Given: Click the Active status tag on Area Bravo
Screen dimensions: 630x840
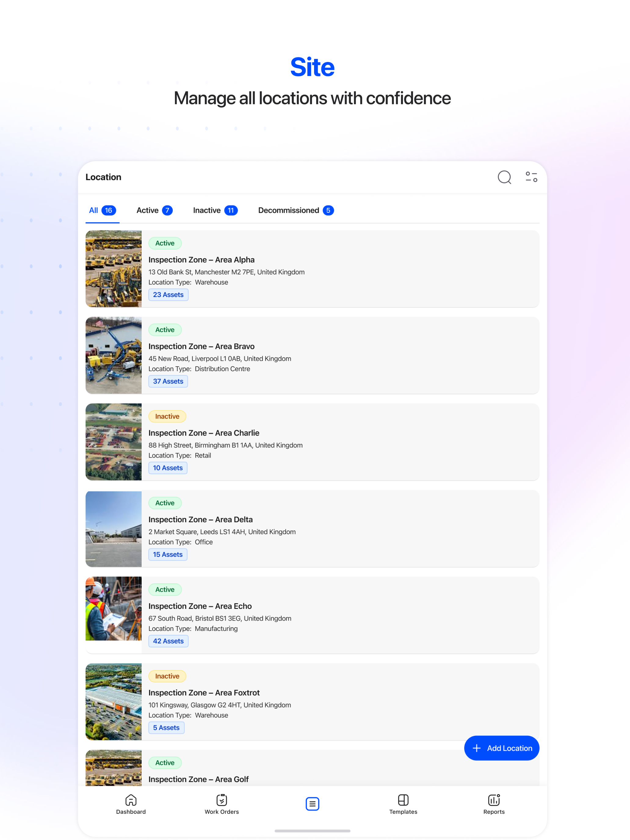Looking at the screenshot, I should [165, 330].
